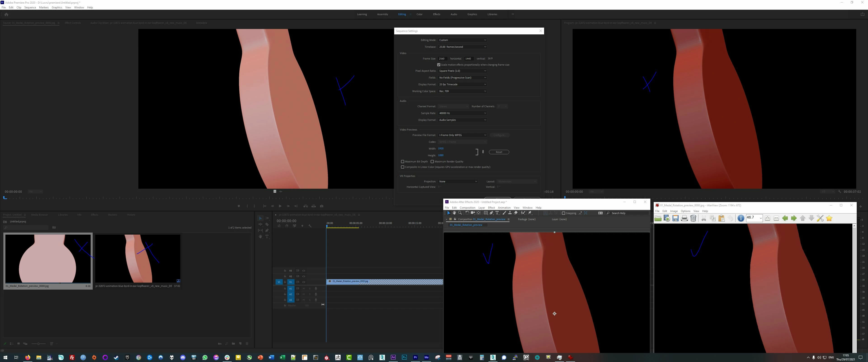Select After Effects Horizontal Type tool
This screenshot has width=868, height=362.
(497, 213)
